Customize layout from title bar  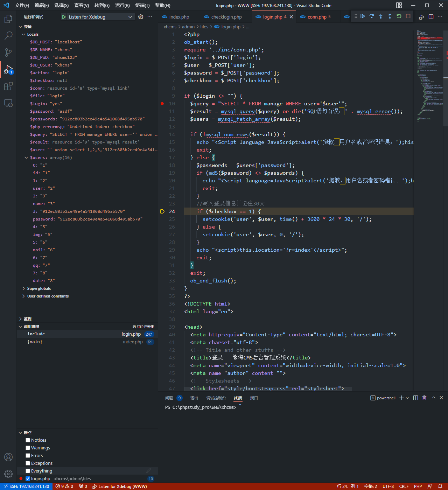[399, 5]
